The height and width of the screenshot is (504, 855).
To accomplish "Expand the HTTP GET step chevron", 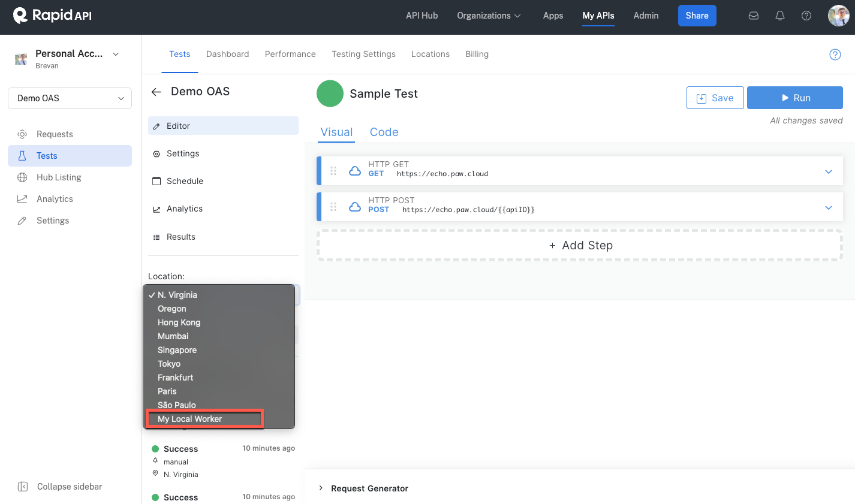I will [x=829, y=172].
